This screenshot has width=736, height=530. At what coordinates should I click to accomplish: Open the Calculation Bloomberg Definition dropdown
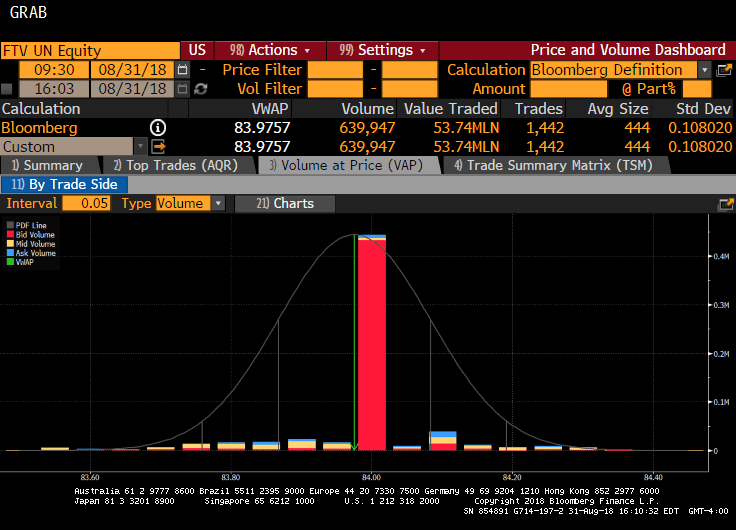pyautogui.click(x=704, y=70)
